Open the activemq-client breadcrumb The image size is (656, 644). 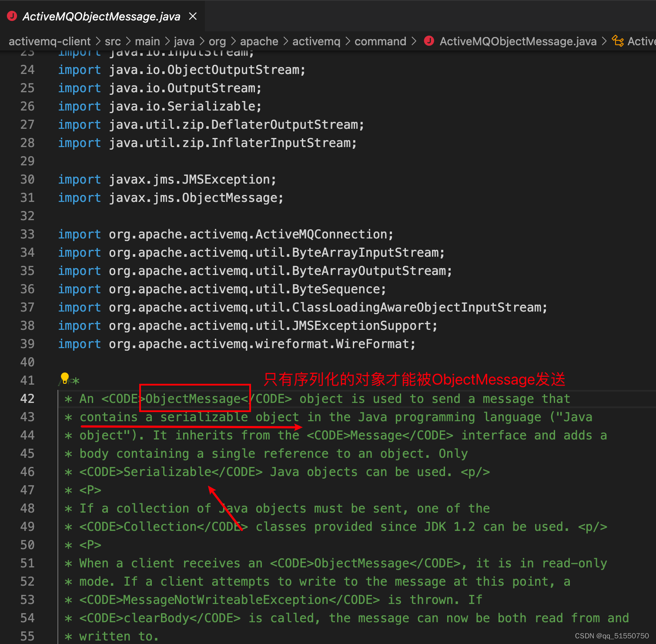[50, 41]
